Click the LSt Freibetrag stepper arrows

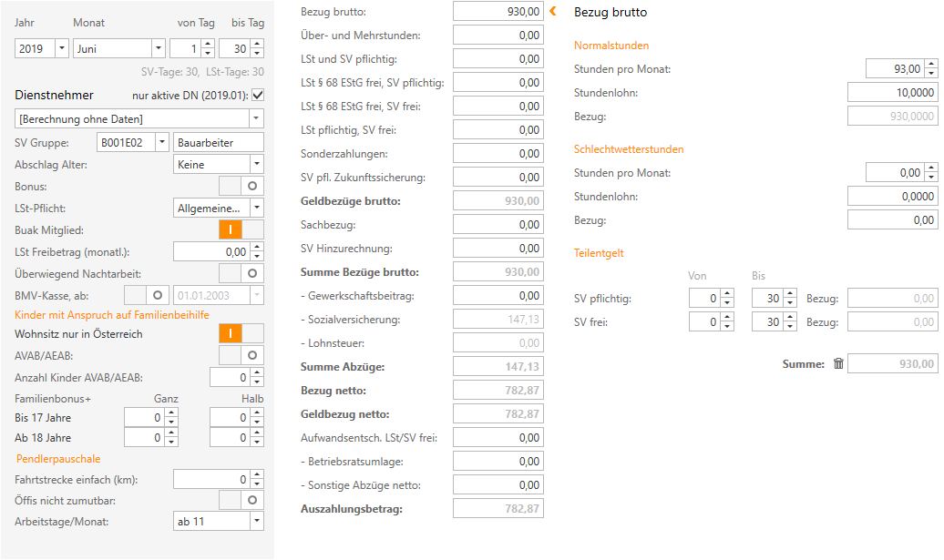pyautogui.click(x=257, y=251)
